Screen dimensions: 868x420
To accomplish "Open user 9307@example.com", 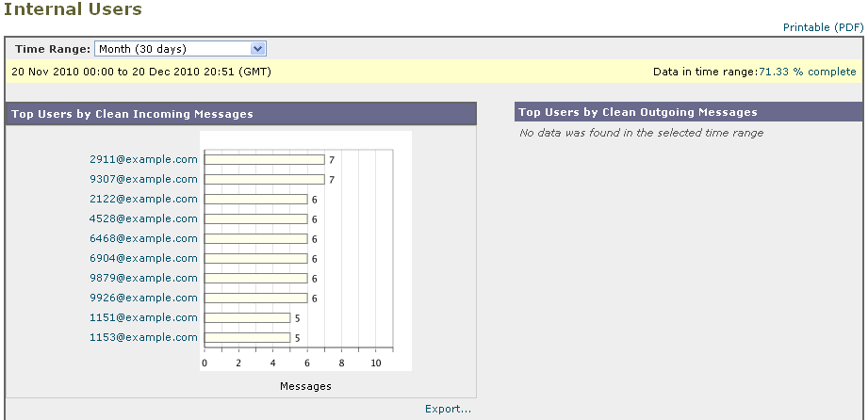I will pos(143,179).
